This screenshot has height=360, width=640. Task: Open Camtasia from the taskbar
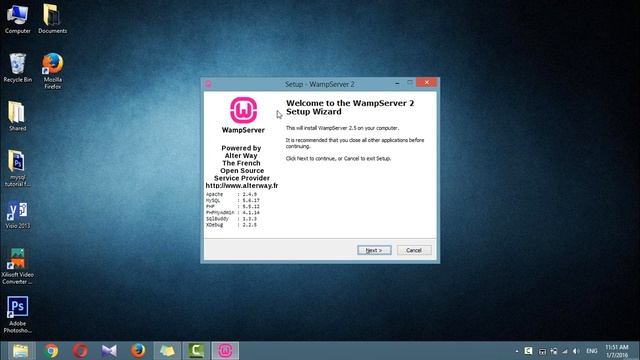196,351
